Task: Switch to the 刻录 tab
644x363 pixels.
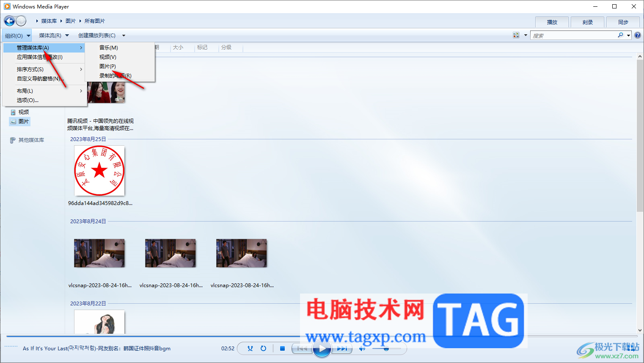Action: pos(588,22)
